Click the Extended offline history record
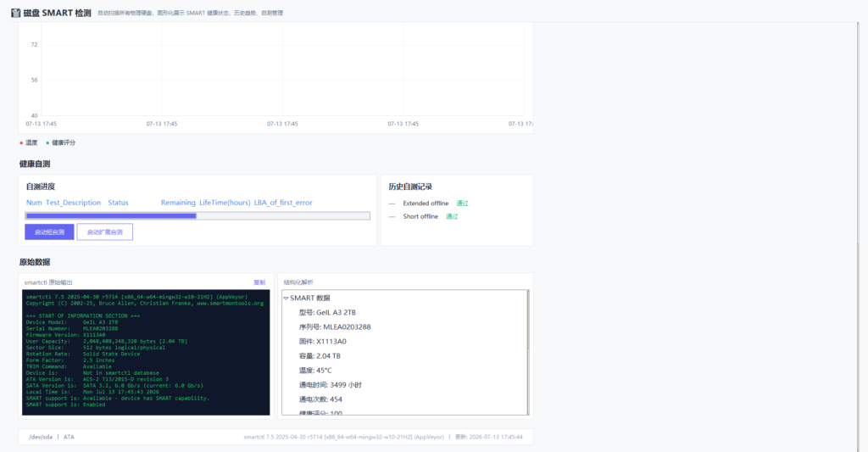Viewport: 868px width, 452px height. pos(426,204)
